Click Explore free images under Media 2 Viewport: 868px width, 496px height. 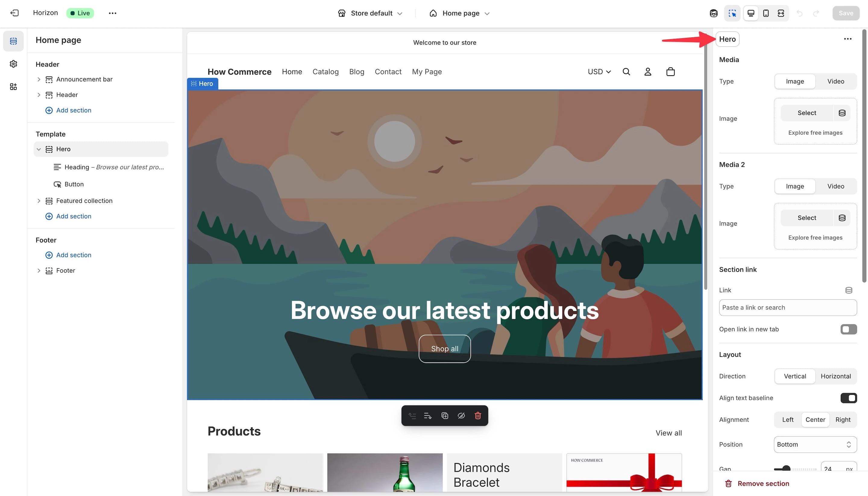point(815,237)
